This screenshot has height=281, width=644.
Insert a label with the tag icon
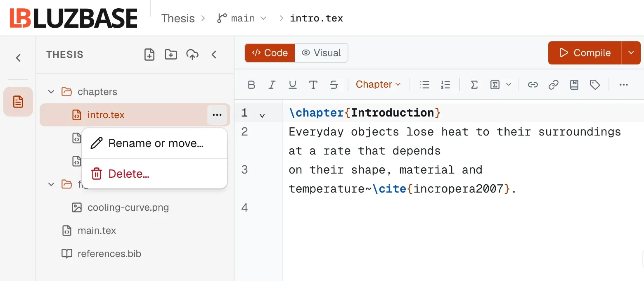click(595, 85)
